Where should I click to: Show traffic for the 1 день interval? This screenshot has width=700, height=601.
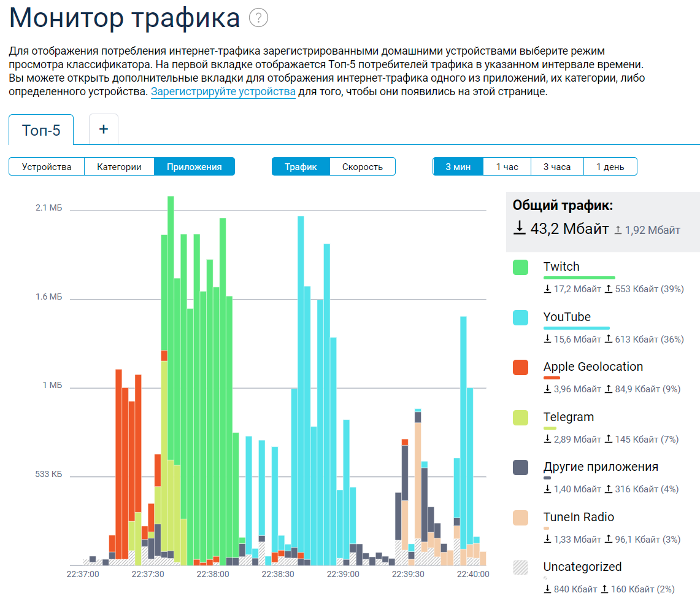[x=610, y=166]
